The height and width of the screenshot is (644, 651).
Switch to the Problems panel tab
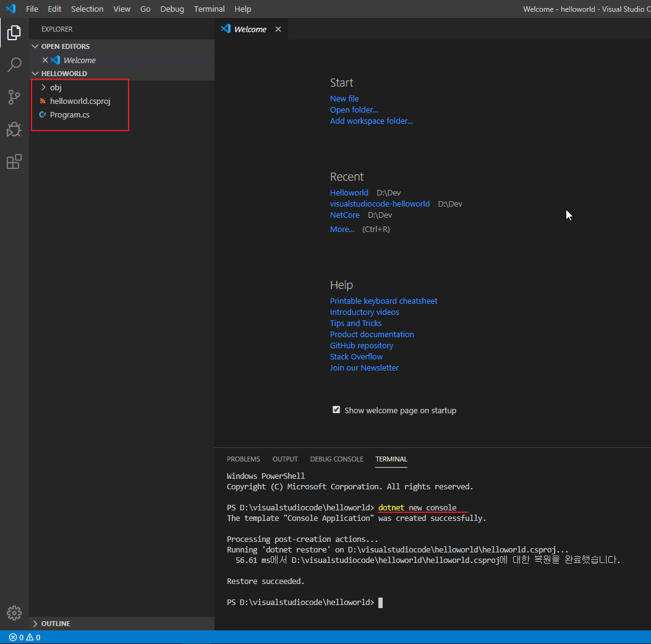click(244, 459)
